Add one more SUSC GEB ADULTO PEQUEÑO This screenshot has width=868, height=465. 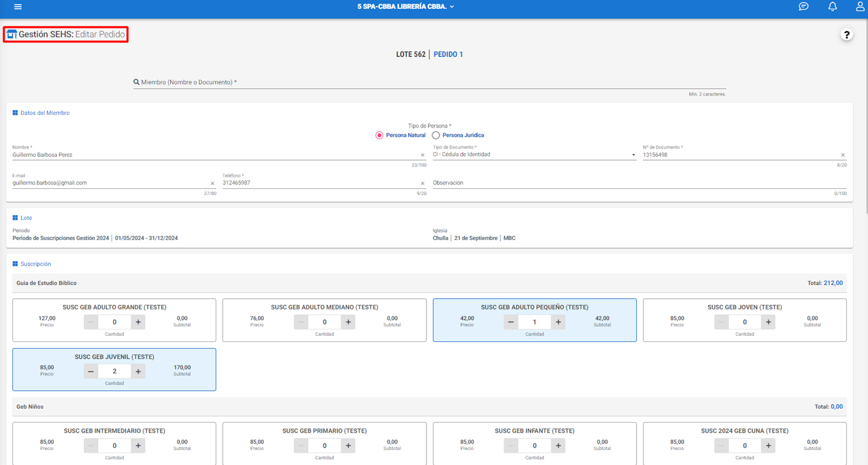pyautogui.click(x=558, y=322)
